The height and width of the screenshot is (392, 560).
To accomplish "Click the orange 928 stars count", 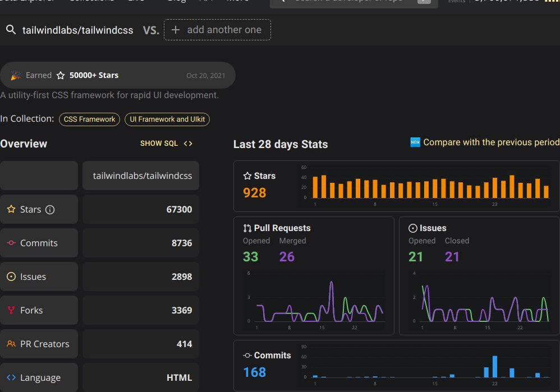I will pyautogui.click(x=254, y=193).
